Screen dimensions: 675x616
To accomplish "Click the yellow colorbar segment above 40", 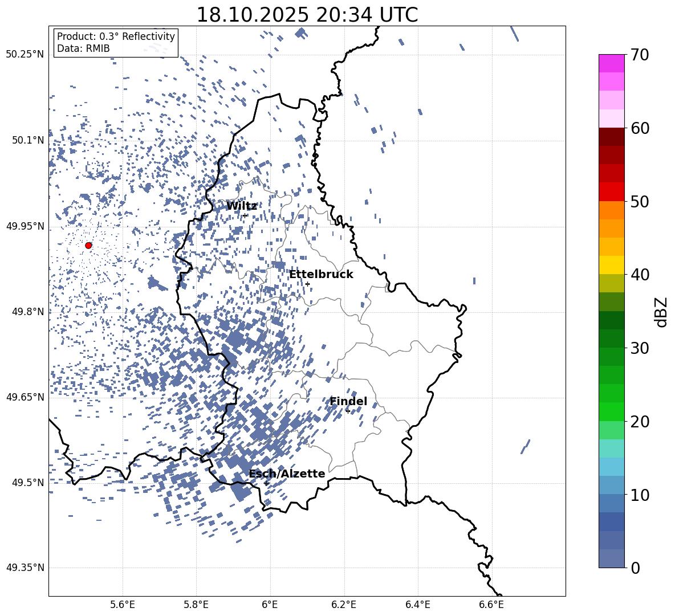I will [x=612, y=266].
